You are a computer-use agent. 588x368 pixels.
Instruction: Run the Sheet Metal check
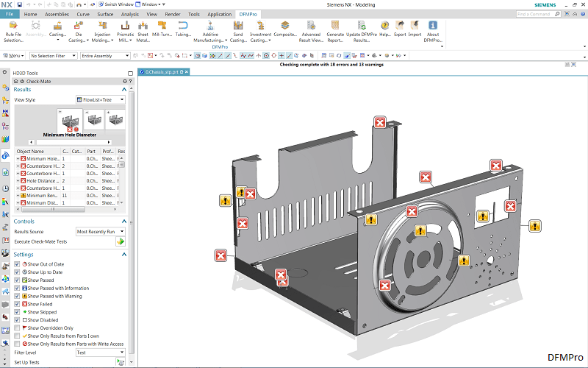143,31
